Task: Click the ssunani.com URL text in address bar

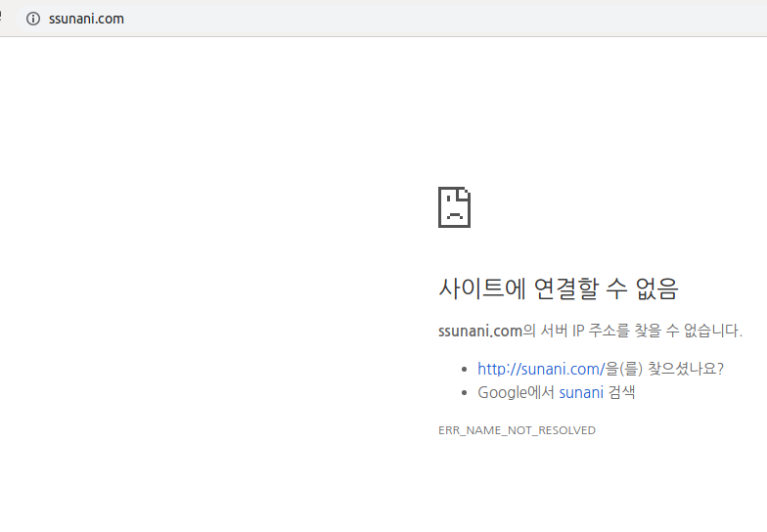Action: [86, 19]
